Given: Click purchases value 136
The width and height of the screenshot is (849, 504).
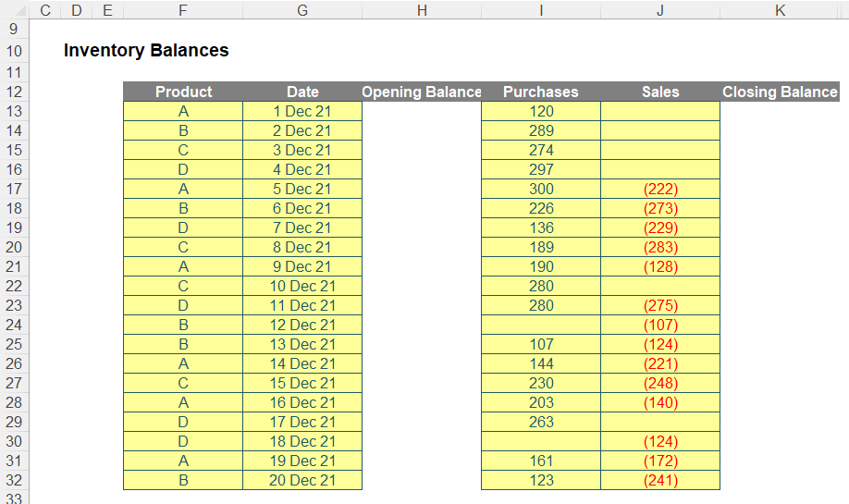Looking at the screenshot, I should coord(541,227).
